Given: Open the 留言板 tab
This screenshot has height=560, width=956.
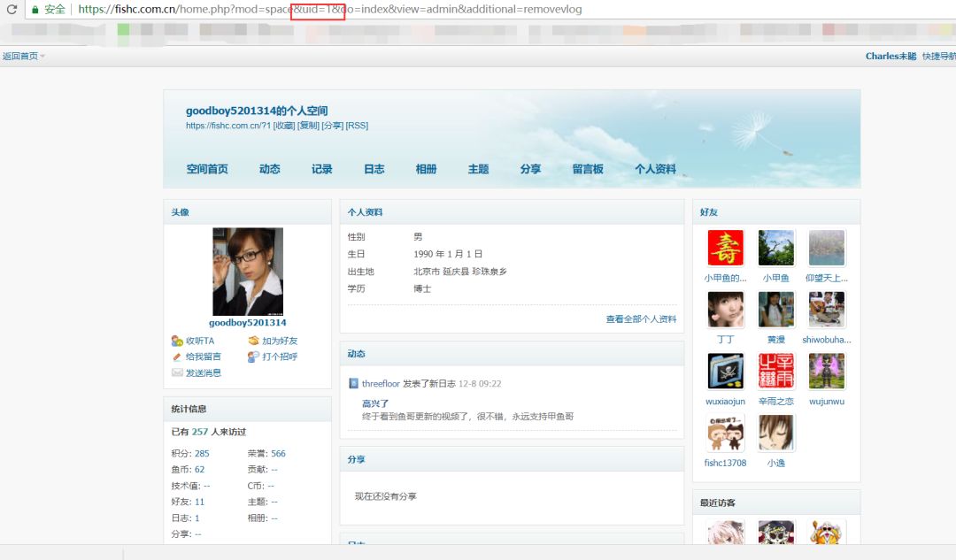Looking at the screenshot, I should click(586, 169).
